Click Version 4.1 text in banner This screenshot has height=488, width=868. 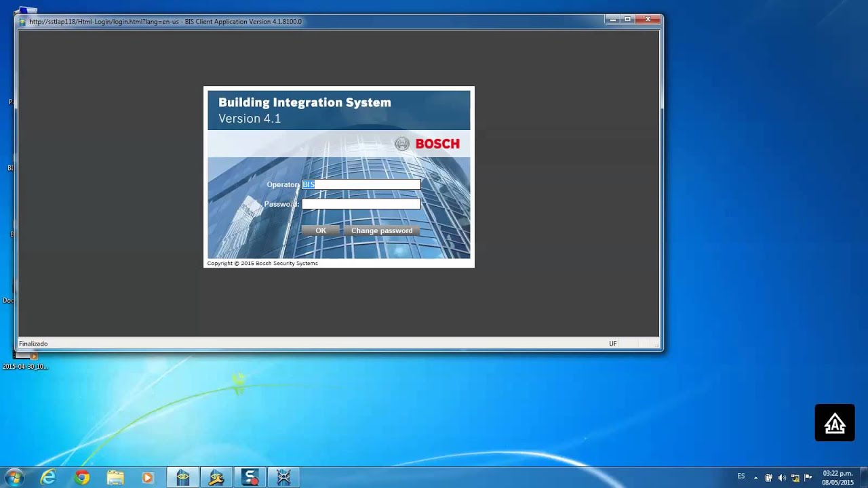tap(250, 119)
